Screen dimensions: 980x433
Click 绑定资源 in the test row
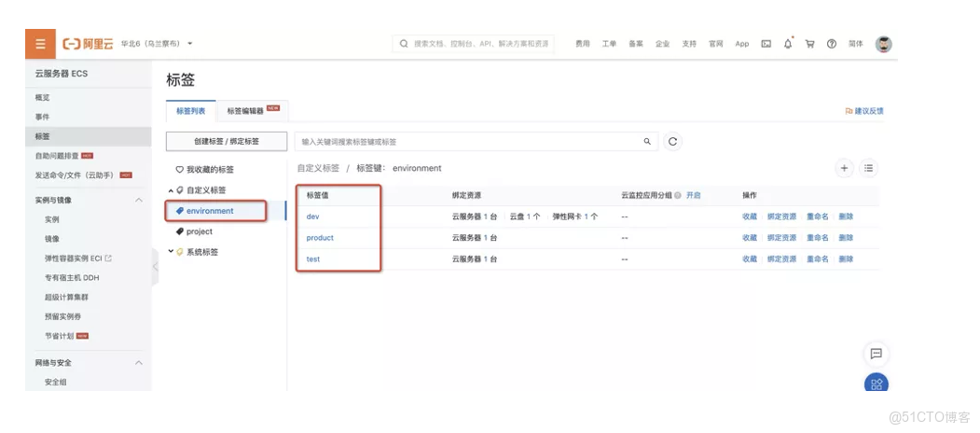coord(782,259)
